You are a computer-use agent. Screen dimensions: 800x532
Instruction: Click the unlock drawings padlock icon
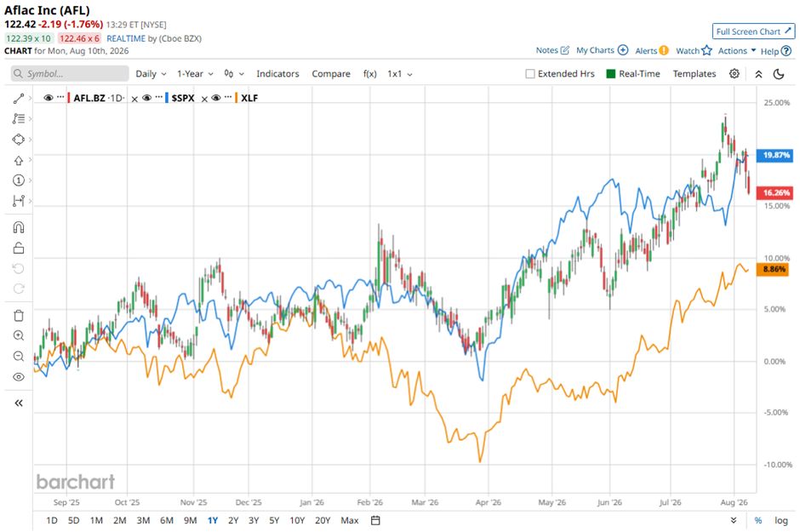click(19, 248)
